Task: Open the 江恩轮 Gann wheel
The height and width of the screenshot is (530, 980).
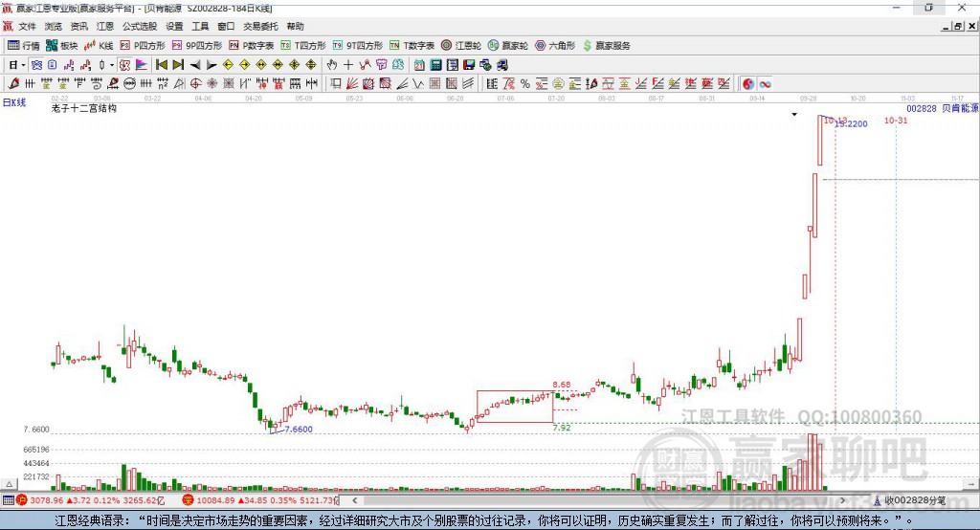Action: tap(461, 46)
